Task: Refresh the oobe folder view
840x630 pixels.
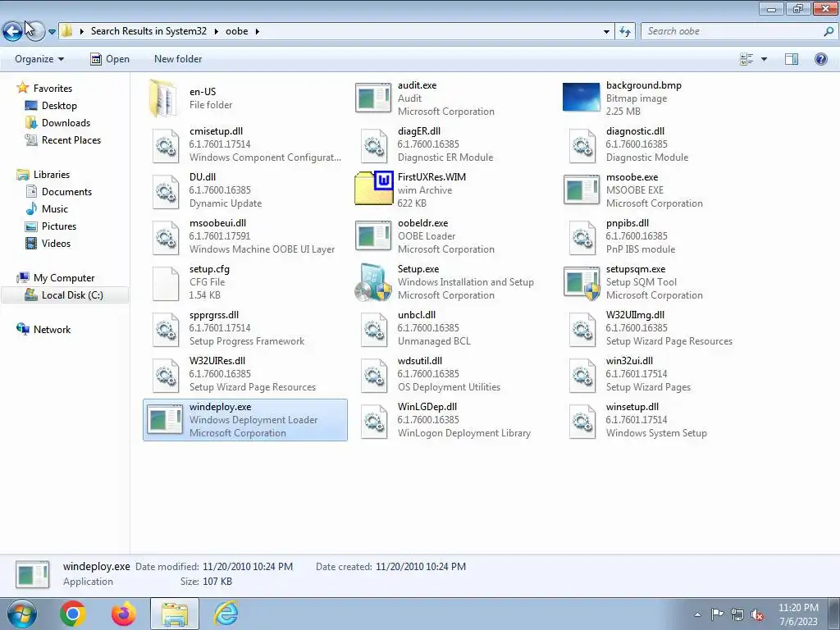Action: click(624, 32)
